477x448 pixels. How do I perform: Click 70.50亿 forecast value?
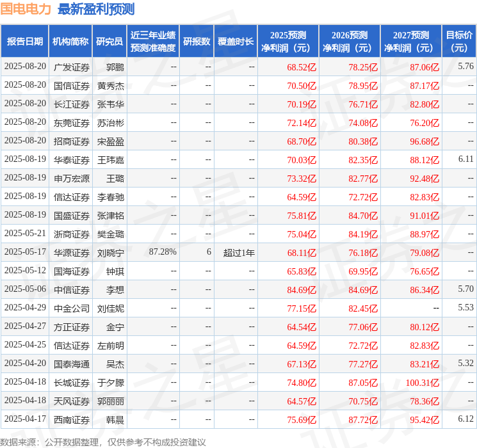tap(302, 86)
